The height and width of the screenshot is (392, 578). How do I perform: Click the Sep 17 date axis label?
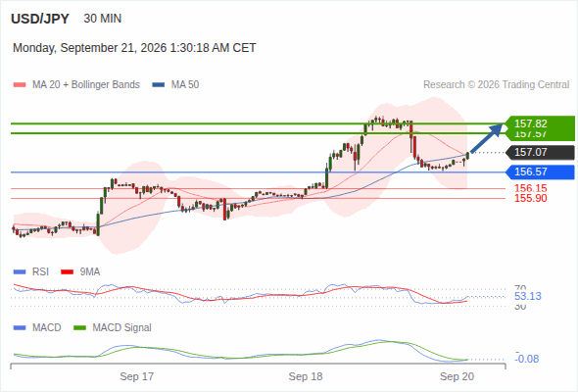[x=137, y=376]
